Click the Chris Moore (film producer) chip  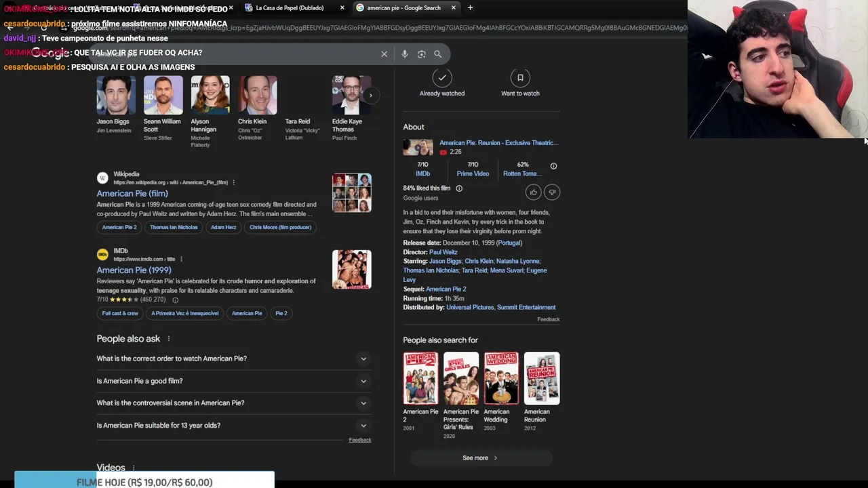280,227
